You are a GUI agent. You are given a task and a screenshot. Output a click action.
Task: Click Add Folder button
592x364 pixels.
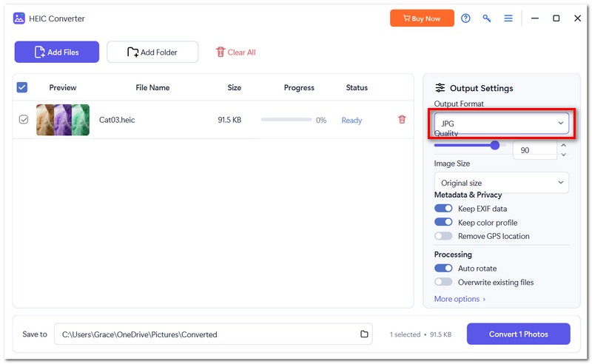[x=152, y=52]
